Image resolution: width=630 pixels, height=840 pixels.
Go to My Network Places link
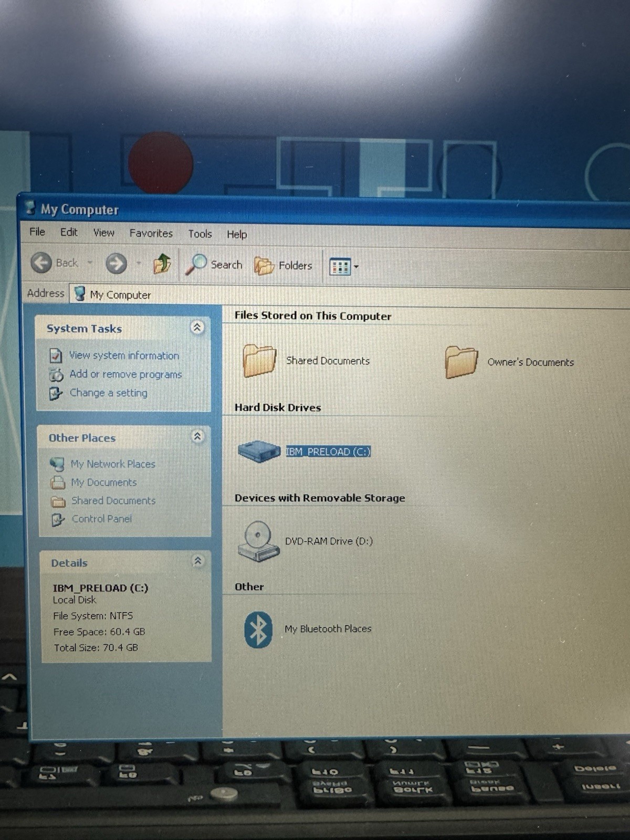(x=113, y=464)
